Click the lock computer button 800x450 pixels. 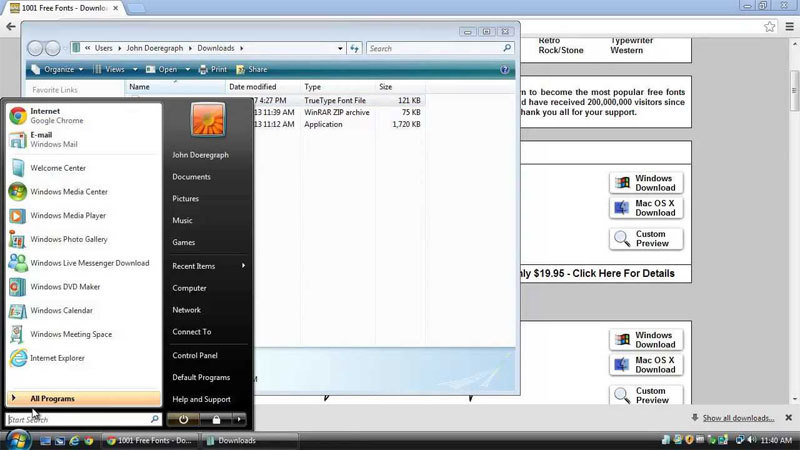214,421
